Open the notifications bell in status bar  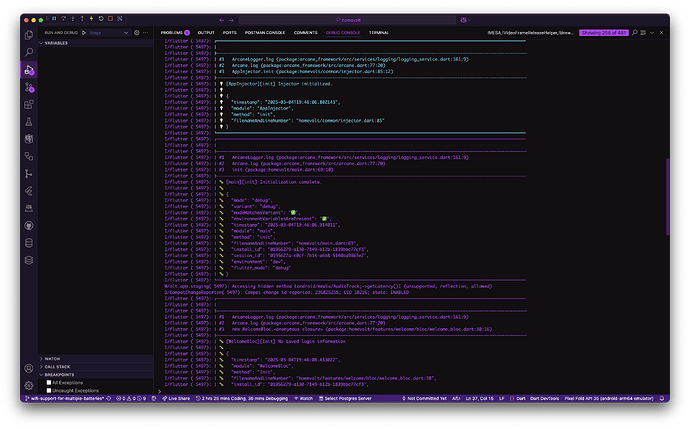click(661, 398)
